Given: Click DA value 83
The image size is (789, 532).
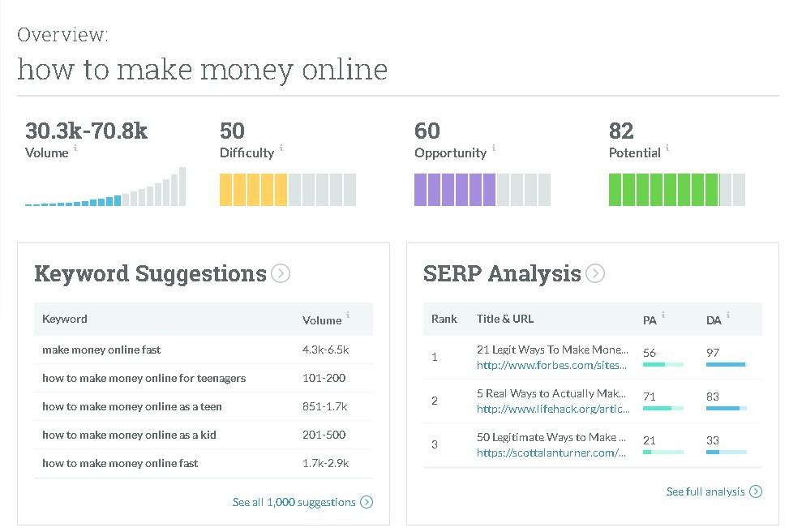Looking at the screenshot, I should 713,397.
